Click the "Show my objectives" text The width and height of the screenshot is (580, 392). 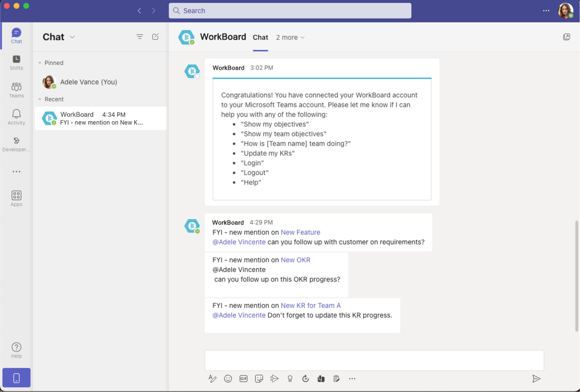274,124
